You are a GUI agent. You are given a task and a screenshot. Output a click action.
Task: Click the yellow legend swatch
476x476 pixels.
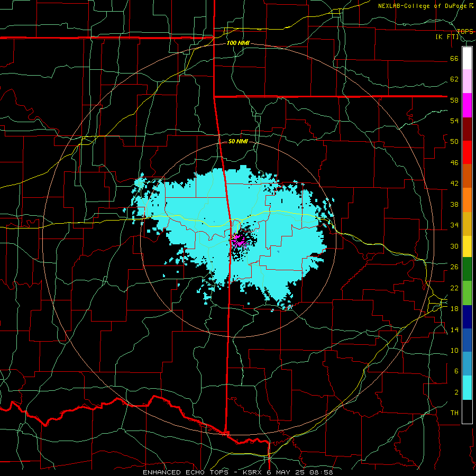[467, 246]
